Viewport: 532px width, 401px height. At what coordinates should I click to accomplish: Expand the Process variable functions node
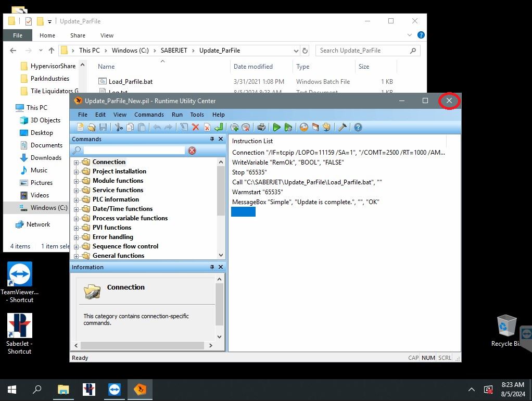pyautogui.click(x=76, y=219)
